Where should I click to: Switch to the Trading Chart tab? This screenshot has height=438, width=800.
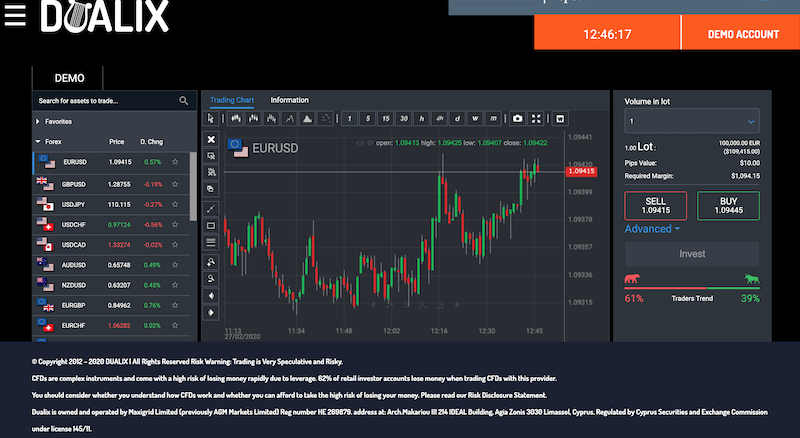coord(232,100)
